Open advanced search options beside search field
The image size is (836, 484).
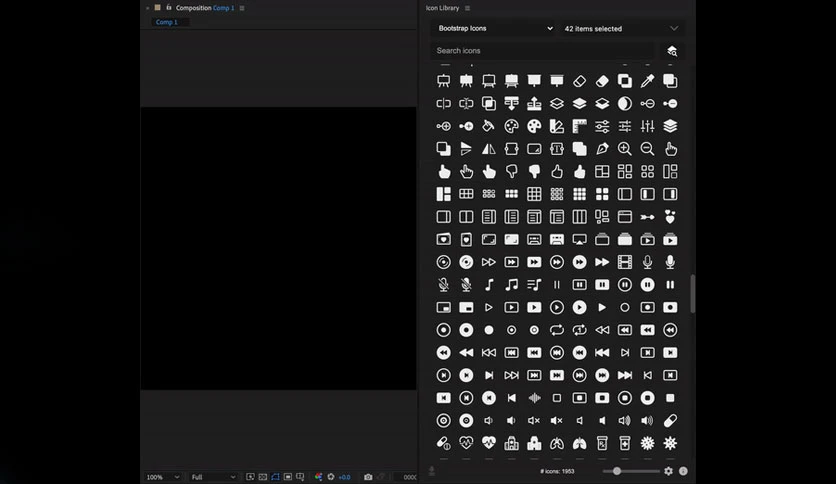672,51
